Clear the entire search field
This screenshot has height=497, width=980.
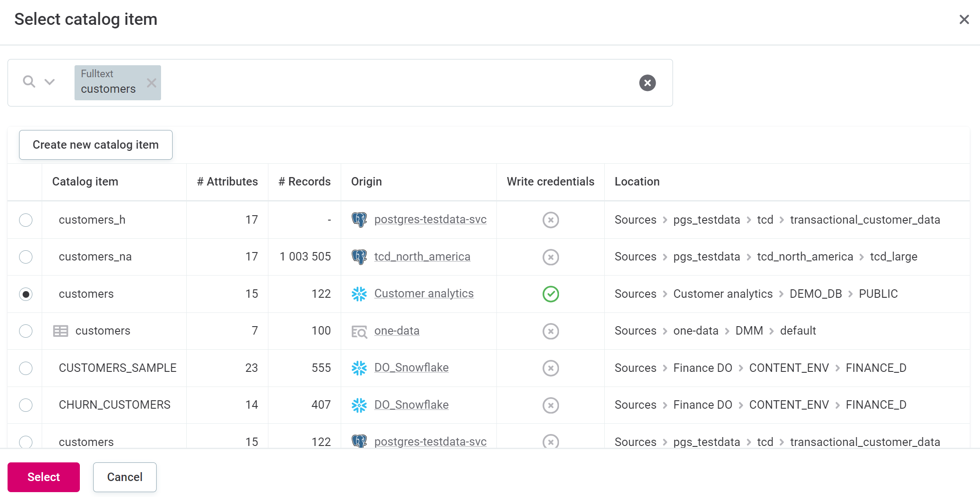click(x=647, y=83)
